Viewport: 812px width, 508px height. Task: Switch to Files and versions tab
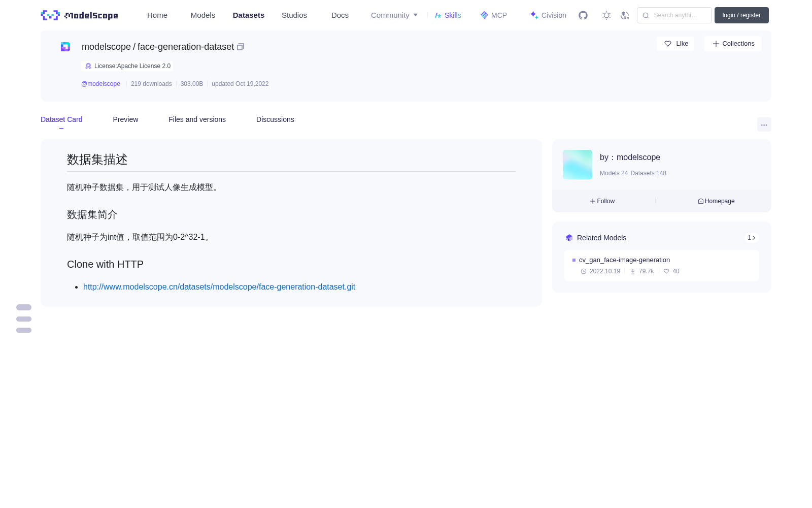(x=197, y=119)
